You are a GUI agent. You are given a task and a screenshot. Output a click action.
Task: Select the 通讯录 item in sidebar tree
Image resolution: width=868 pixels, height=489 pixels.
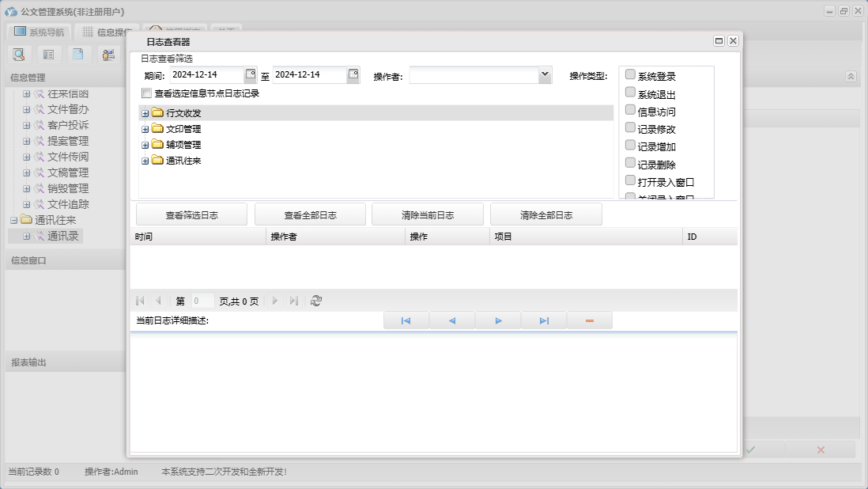(62, 236)
